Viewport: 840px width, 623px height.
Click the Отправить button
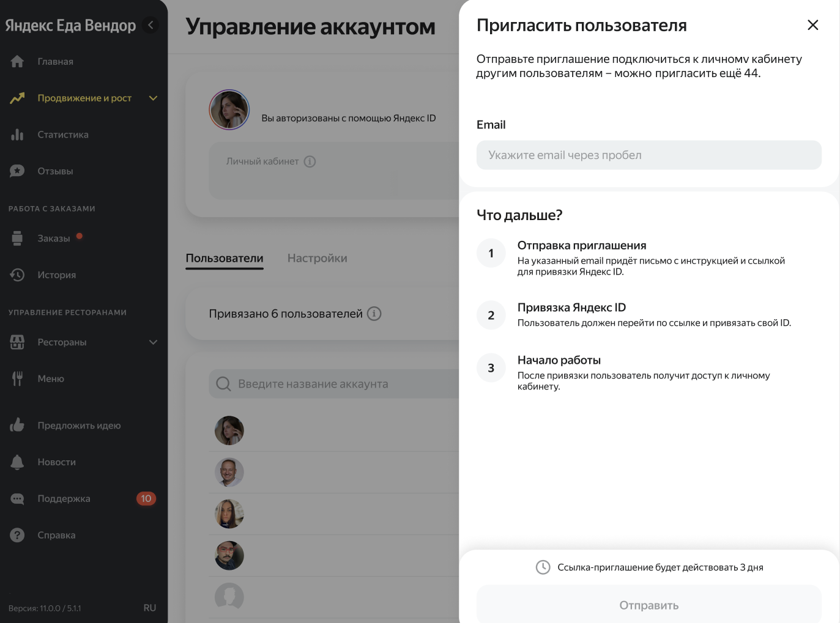tap(649, 605)
